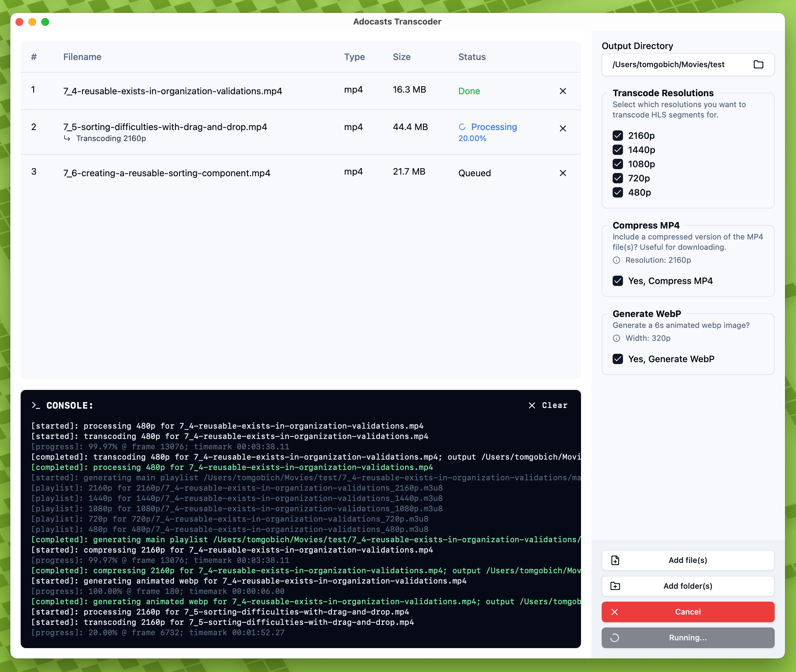Uncheck the 1440p resolution

pos(618,150)
